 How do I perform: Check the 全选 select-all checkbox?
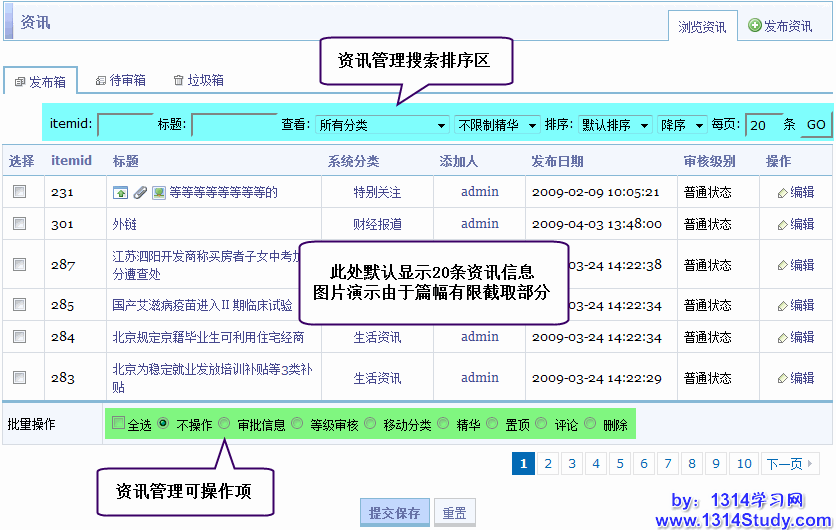click(119, 424)
